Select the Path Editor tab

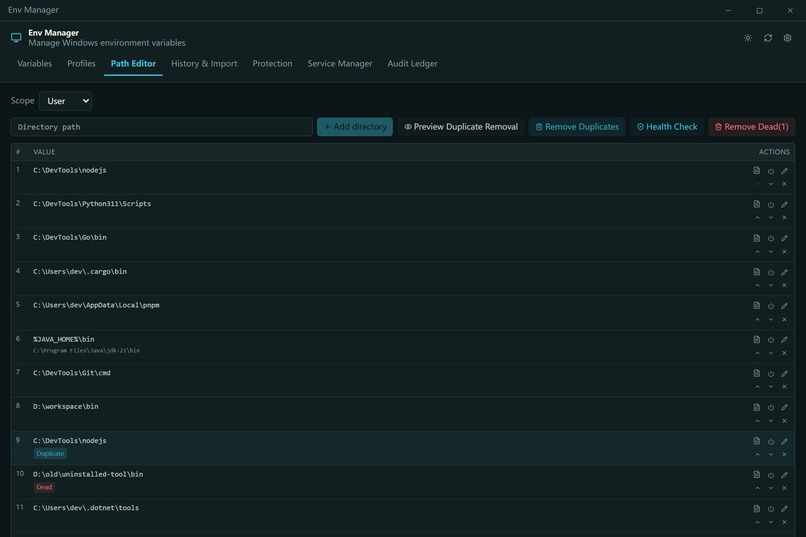[133, 64]
